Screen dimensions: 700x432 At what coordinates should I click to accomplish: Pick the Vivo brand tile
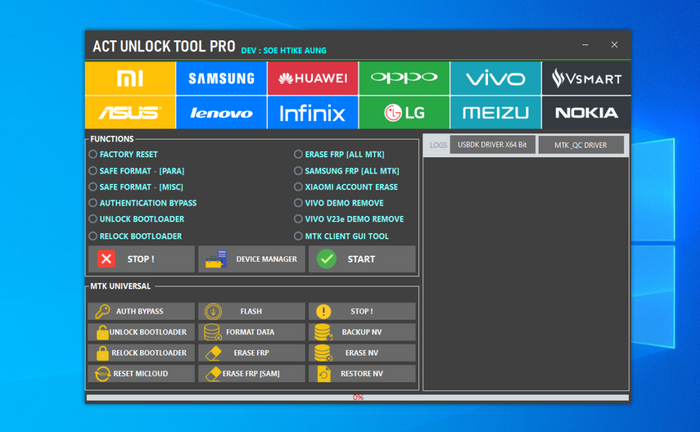[x=496, y=78]
